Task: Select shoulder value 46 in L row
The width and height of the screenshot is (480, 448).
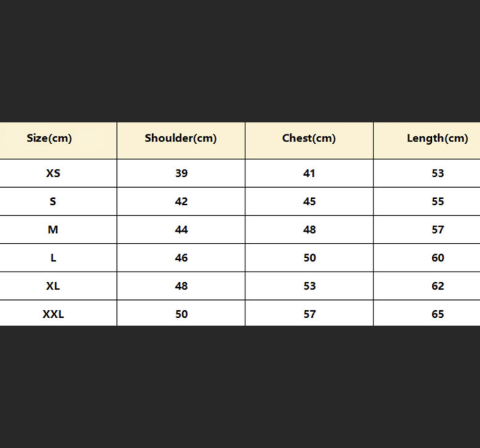Action: point(181,258)
